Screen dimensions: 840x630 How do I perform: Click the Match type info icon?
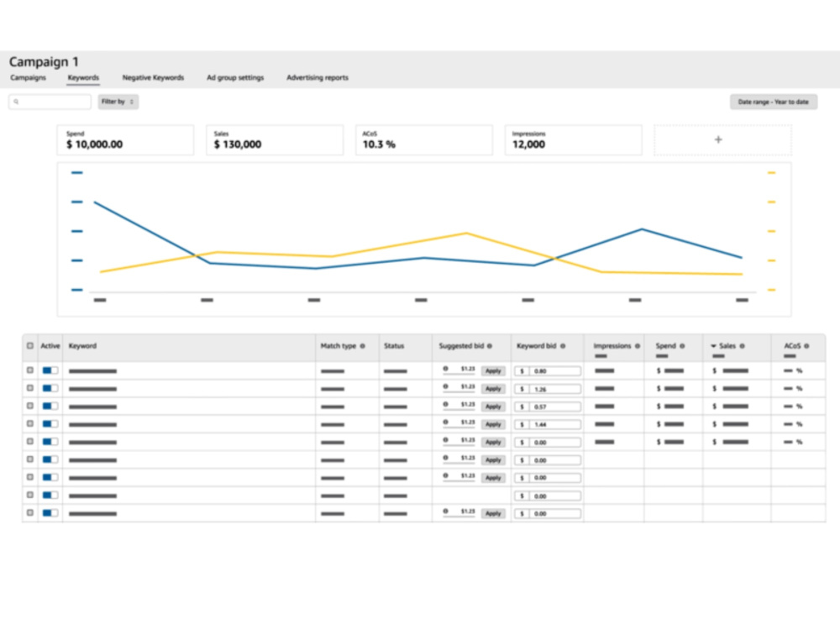[363, 346]
